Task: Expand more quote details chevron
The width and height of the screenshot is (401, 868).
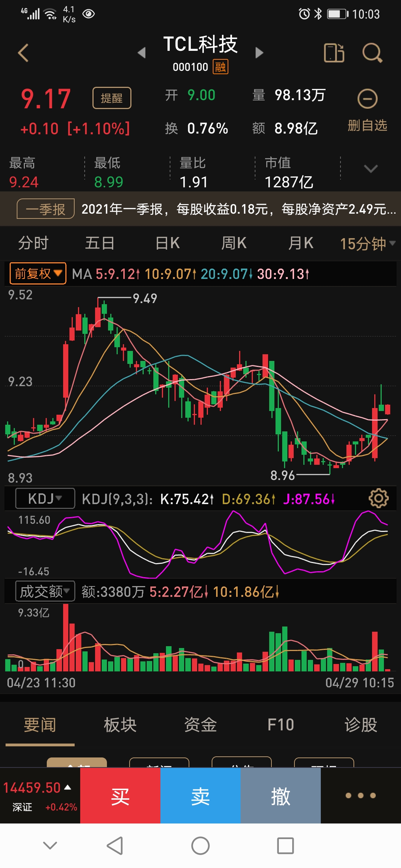Action: 371,169
